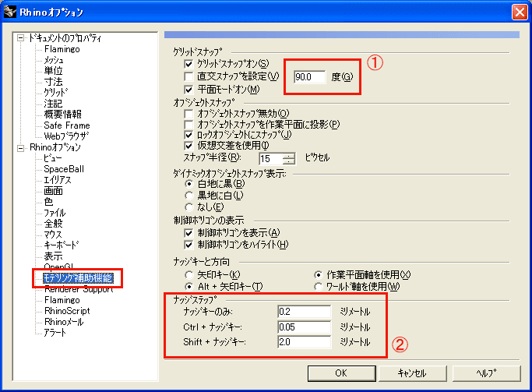Click the ortho snap angle field

click(x=313, y=76)
